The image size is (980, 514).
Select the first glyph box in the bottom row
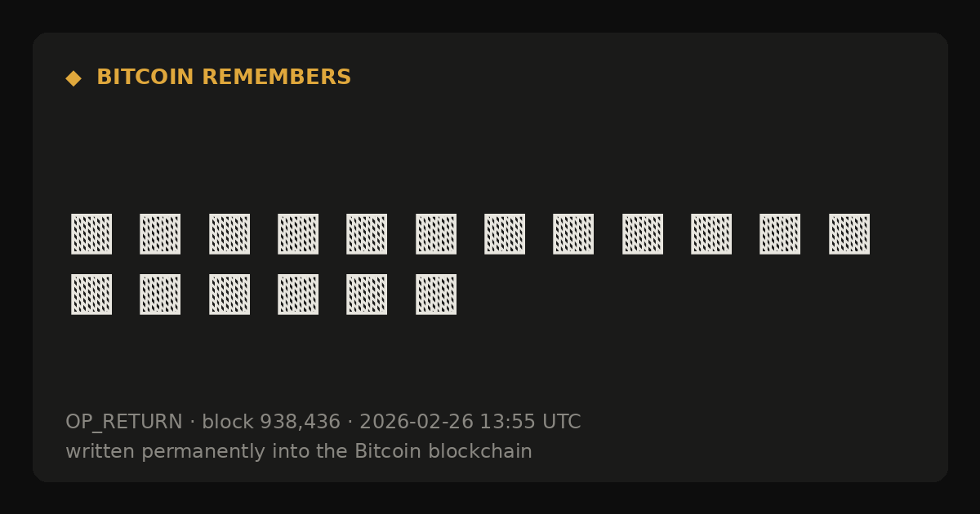[x=91, y=295]
